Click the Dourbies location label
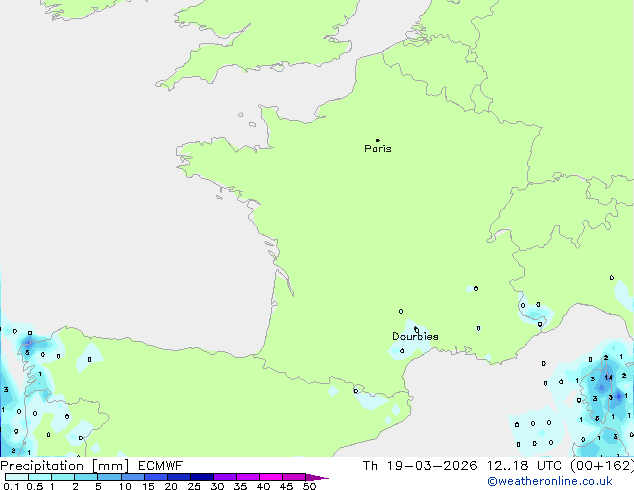This screenshot has width=634, height=490. (415, 336)
